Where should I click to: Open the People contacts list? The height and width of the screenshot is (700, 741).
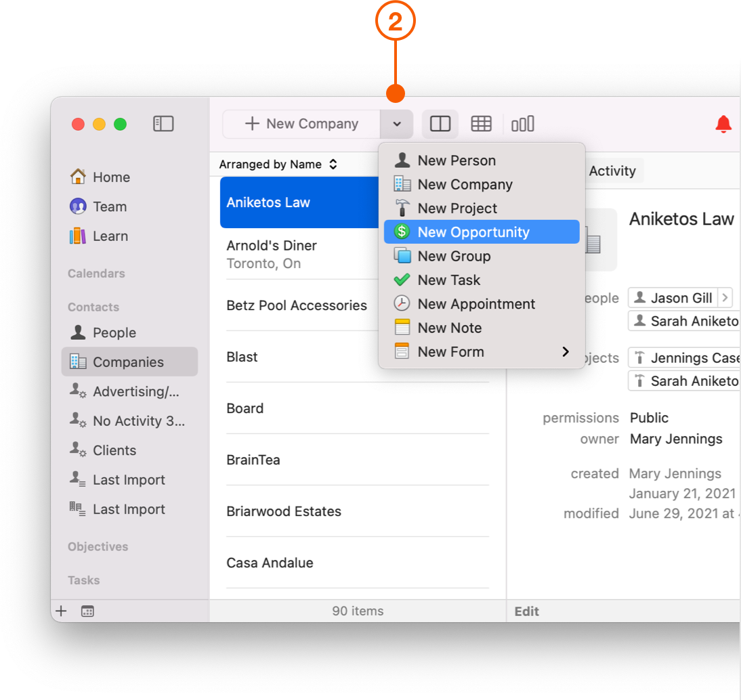click(x=129, y=332)
